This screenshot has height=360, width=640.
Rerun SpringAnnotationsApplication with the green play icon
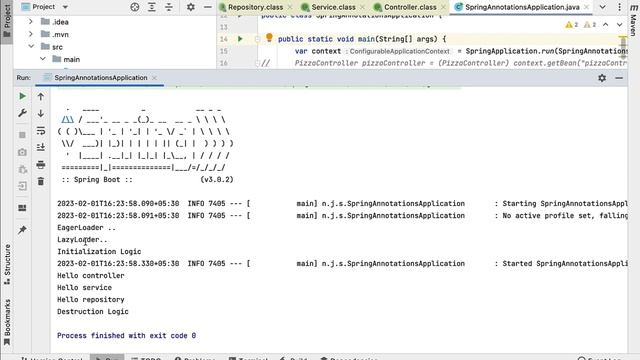click(x=22, y=96)
